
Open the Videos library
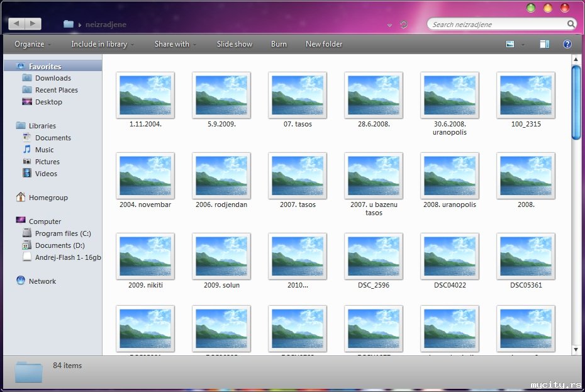point(46,174)
